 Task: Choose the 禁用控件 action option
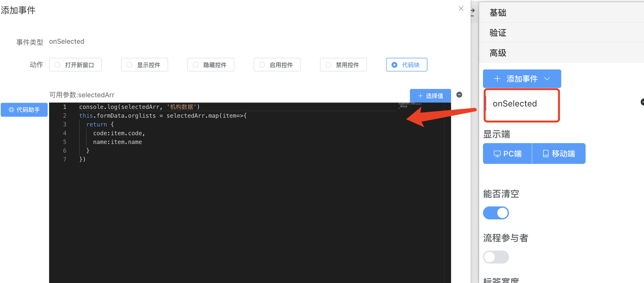coord(328,65)
